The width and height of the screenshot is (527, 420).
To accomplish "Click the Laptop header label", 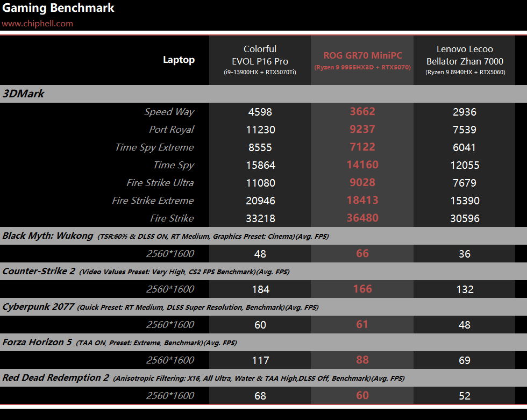I will (x=179, y=60).
